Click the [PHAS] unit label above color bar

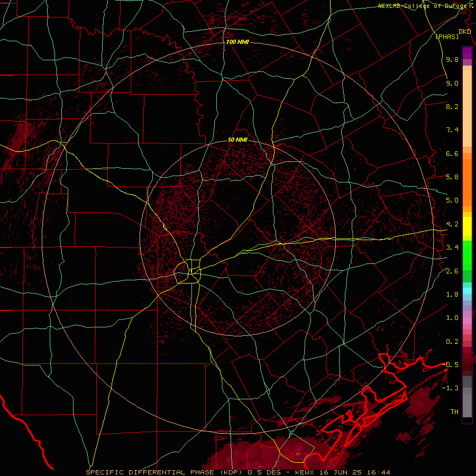(x=447, y=36)
